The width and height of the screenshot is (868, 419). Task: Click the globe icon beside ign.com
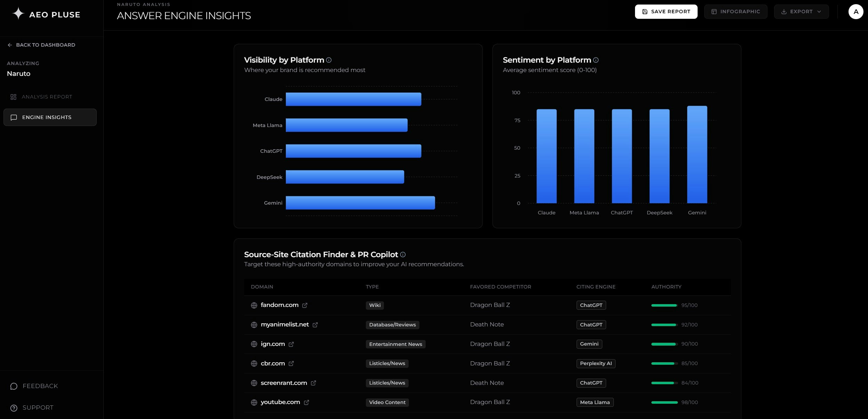[x=254, y=344]
